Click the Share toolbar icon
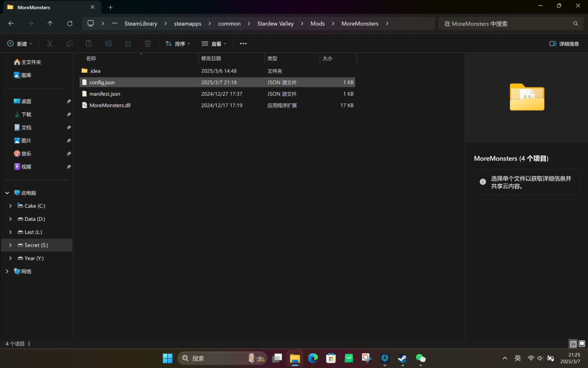Screen dimensions: 588x368 click(x=128, y=44)
